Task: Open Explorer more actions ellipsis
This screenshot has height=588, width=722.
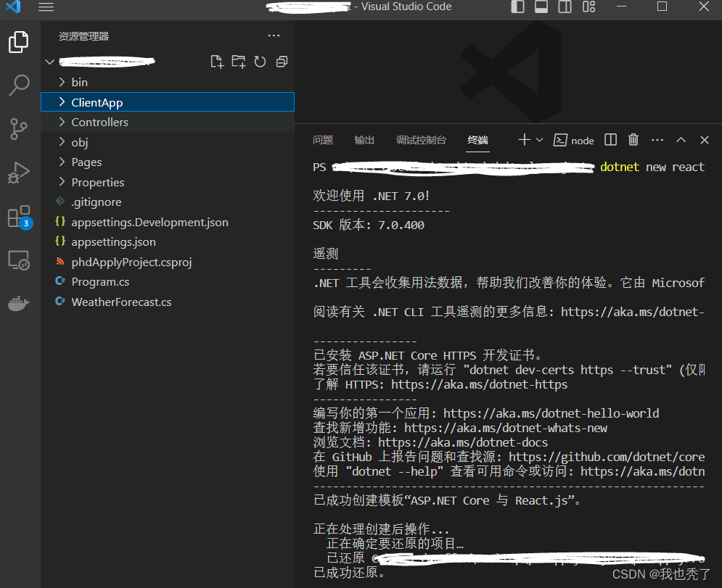Action: (x=274, y=36)
